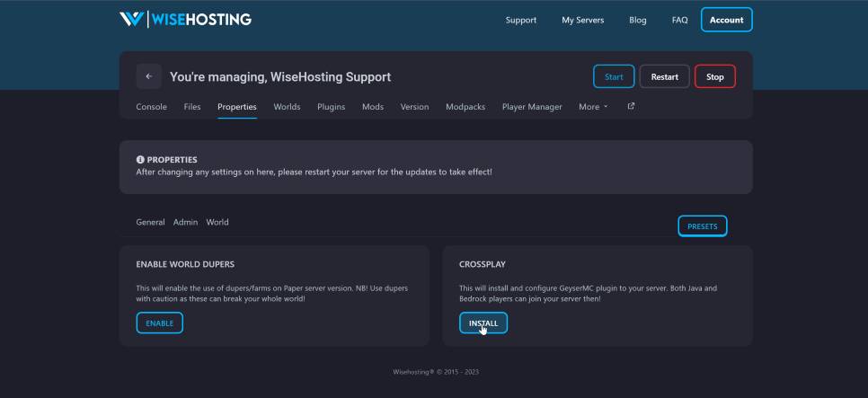Open the Blog link

point(638,20)
